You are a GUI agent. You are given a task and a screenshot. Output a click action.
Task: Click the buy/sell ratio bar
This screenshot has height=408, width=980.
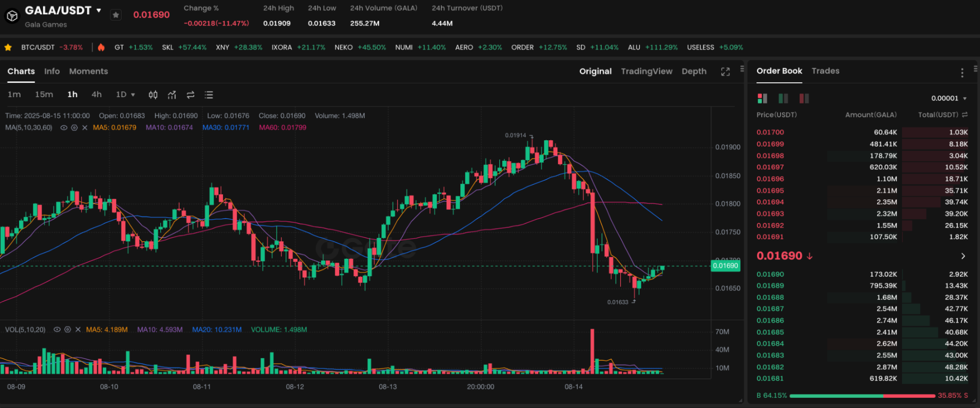862,396
